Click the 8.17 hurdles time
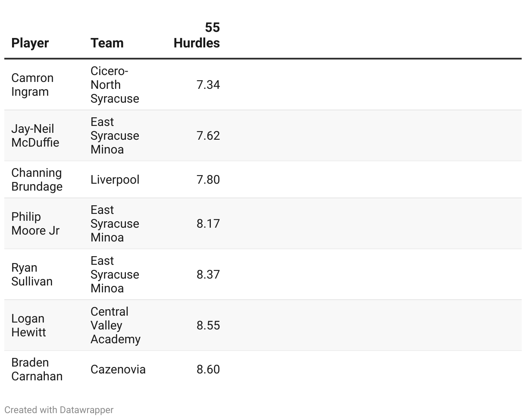Image resolution: width=526 pixels, height=420 pixels. point(208,224)
